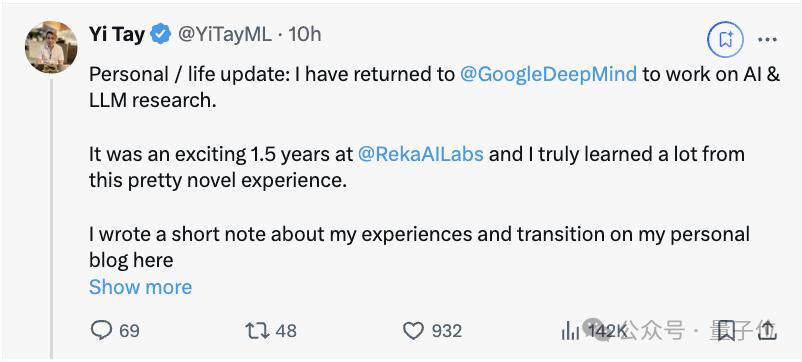The width and height of the screenshot is (802, 362).
Task: Like the tweet with the heart icon
Action: [413, 331]
